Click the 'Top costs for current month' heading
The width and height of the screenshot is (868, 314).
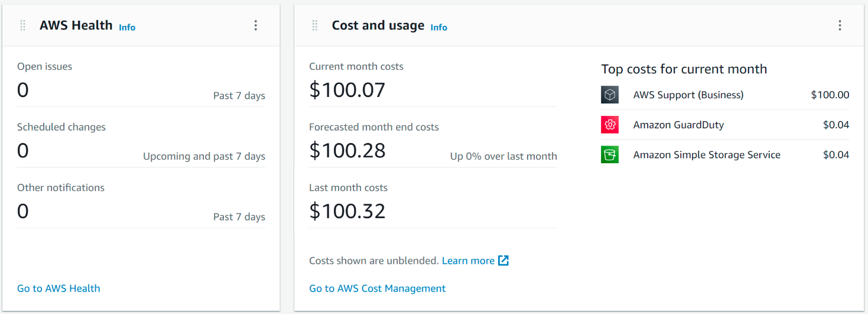pyautogui.click(x=684, y=69)
